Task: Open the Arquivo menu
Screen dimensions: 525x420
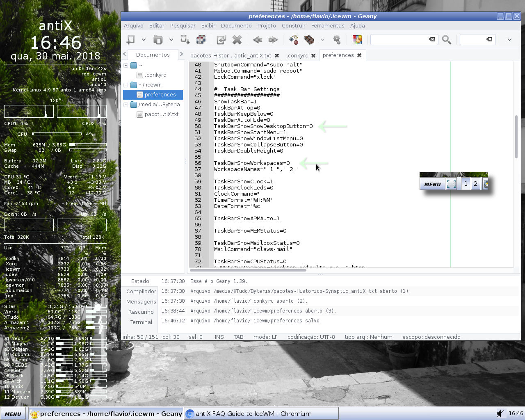Action: [134, 25]
